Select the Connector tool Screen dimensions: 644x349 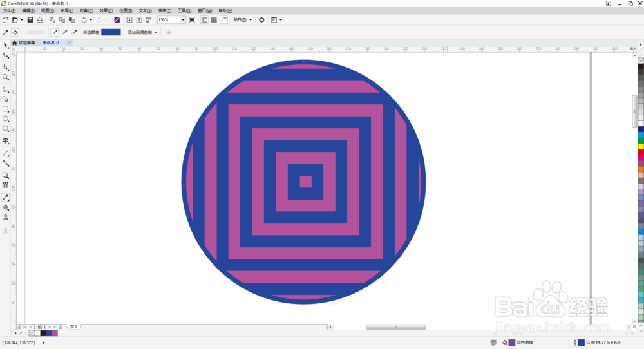pos(5,163)
